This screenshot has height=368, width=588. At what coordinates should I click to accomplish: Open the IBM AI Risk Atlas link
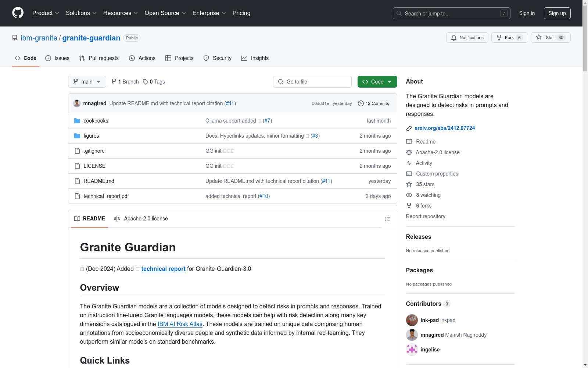pos(180,324)
